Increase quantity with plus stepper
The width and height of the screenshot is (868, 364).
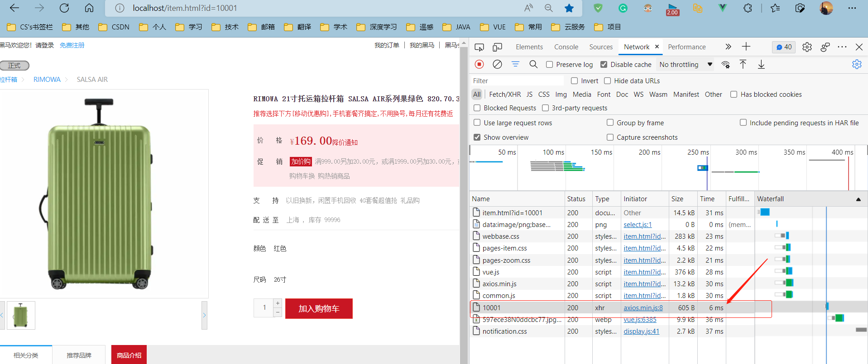[x=278, y=303]
